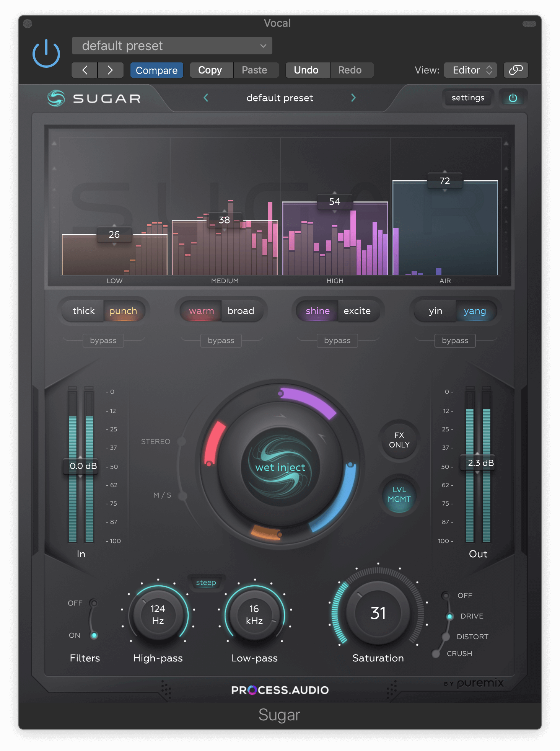Set saturation mode to CRUSH
Screen dimensions: 560x751
436,654
